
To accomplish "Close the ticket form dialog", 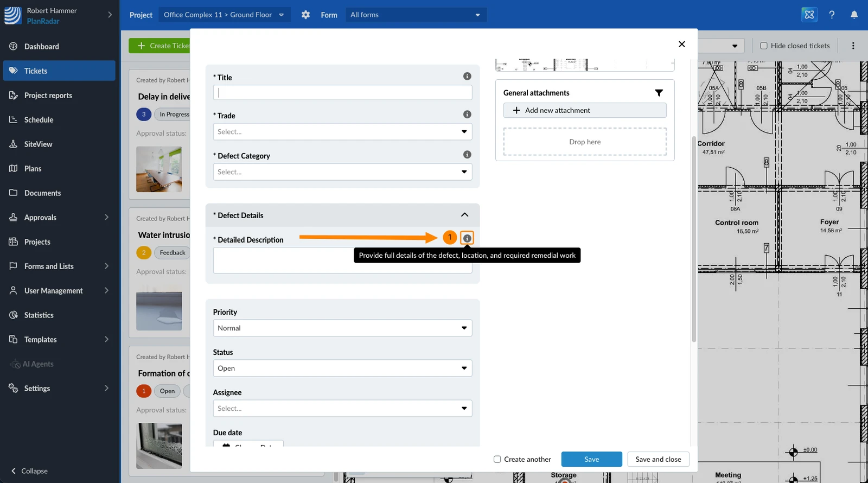I will [682, 44].
